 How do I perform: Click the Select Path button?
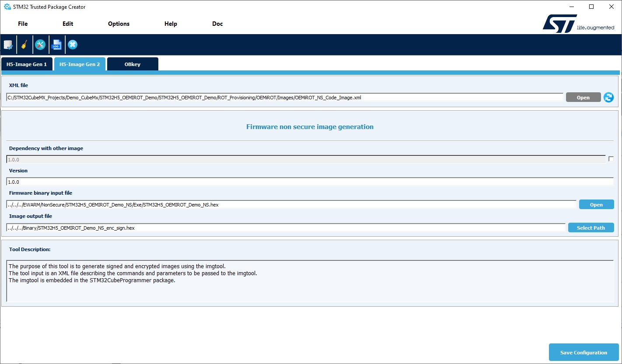[591, 228]
